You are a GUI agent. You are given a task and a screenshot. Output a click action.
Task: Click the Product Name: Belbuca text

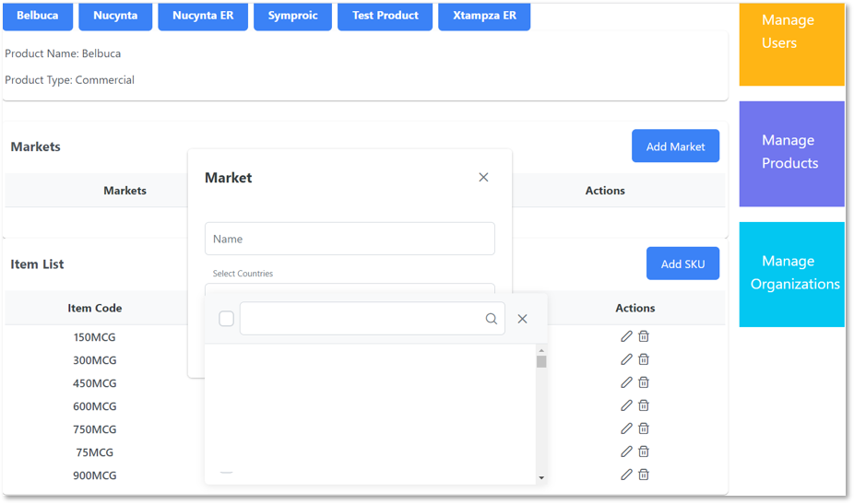(x=64, y=53)
